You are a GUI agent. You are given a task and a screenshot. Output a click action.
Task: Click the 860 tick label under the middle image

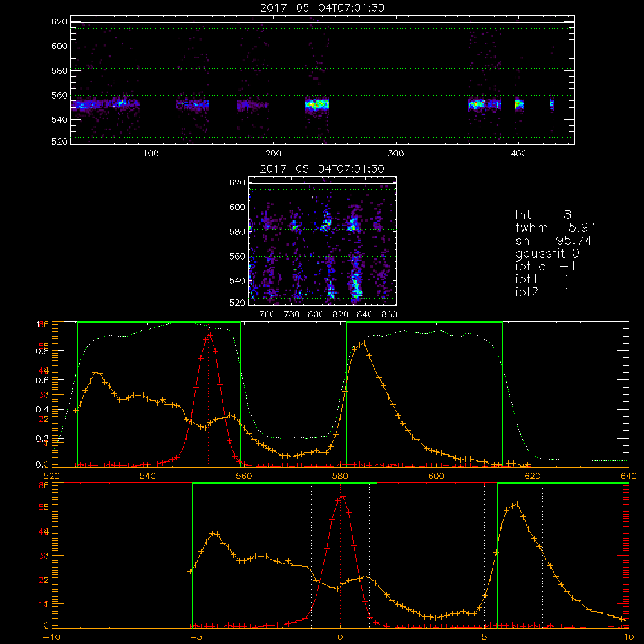pos(390,315)
